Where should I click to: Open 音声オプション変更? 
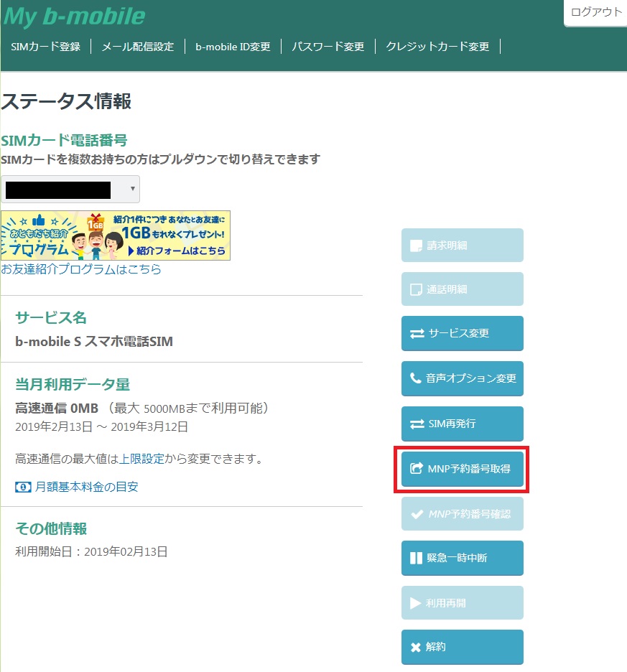[463, 378]
